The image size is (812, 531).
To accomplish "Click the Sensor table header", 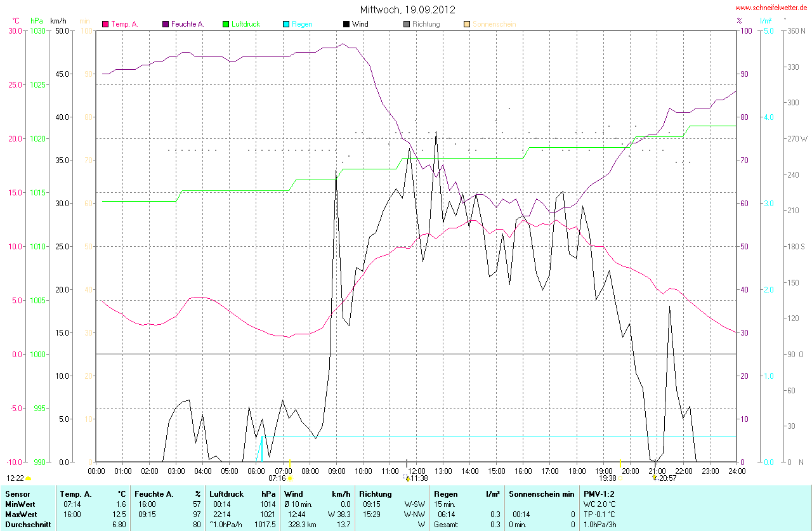I will click(16, 494).
